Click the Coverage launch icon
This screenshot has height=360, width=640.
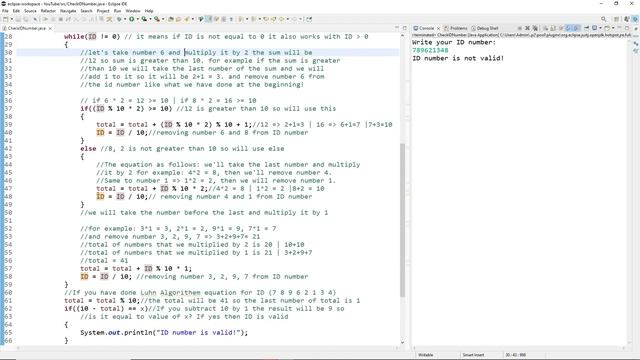click(x=144, y=19)
